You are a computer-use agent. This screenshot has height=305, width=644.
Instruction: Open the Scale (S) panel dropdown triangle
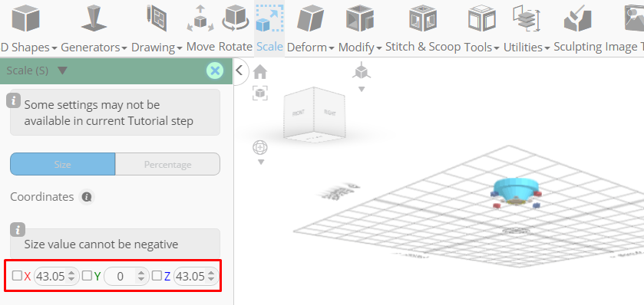(x=62, y=71)
